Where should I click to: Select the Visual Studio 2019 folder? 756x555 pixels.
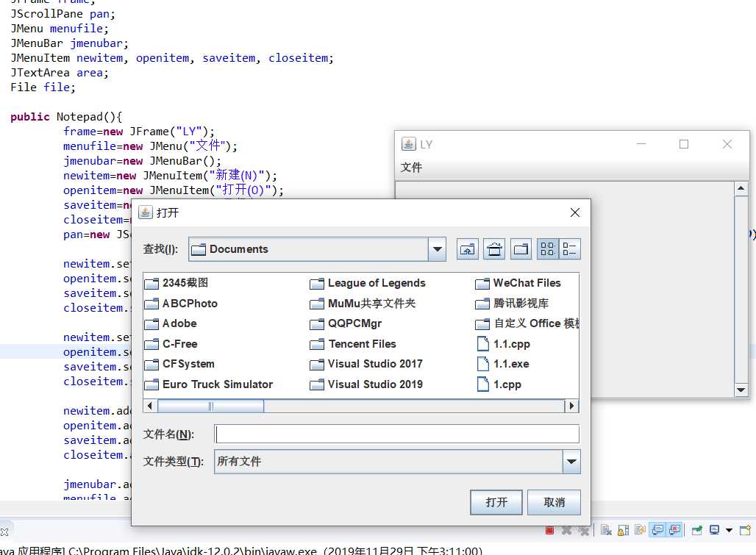pyautogui.click(x=366, y=384)
